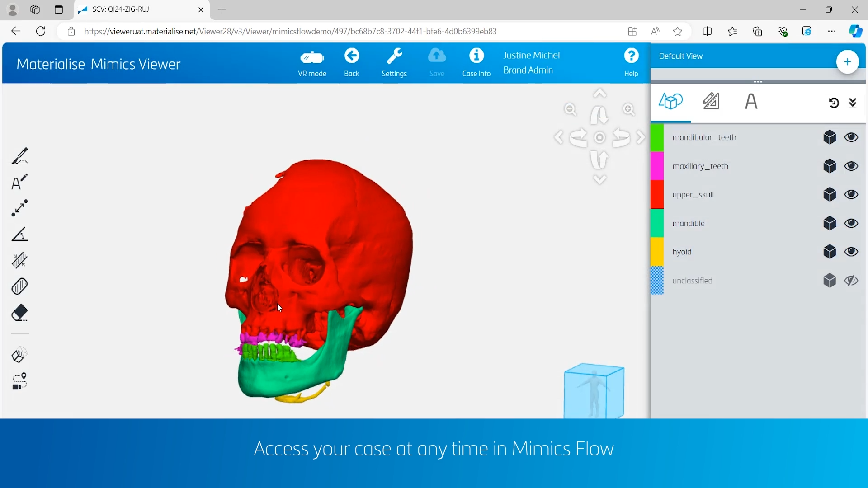Select the angle measurement tool

coord(19,234)
